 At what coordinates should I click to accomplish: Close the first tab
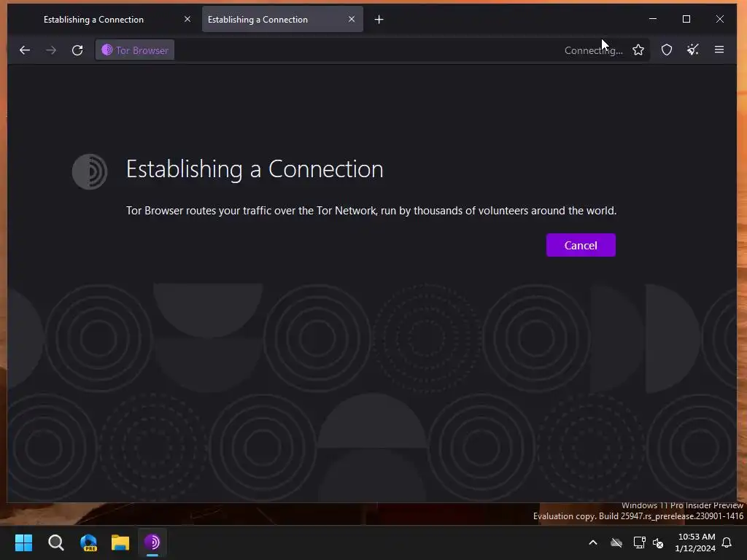pos(187,19)
